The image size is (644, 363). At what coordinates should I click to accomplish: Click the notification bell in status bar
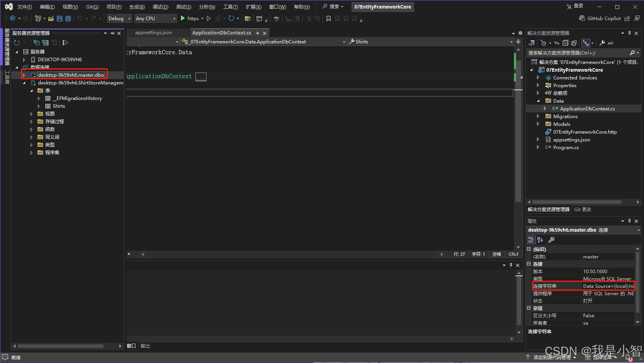628,357
